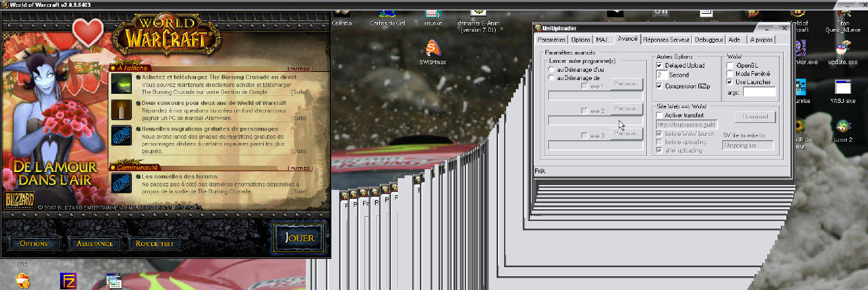Click the Parcourir button for exe 1
The height and width of the screenshot is (290, 868).
coord(626,84)
